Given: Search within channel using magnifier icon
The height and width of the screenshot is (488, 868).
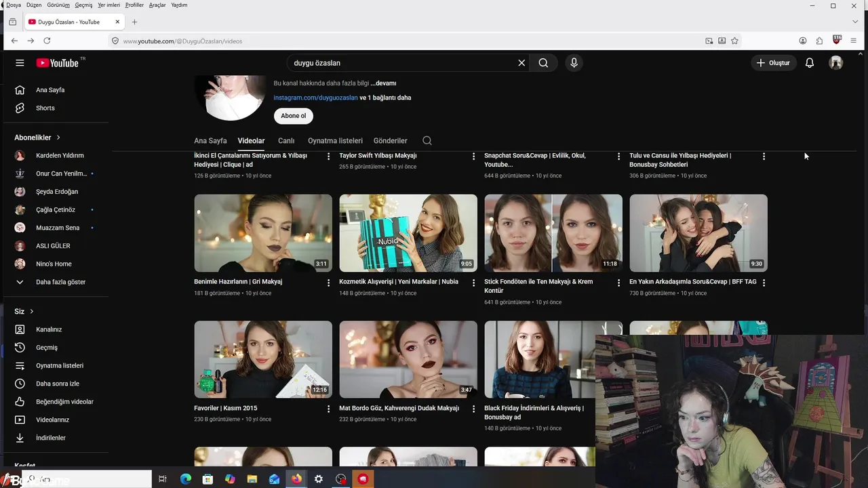Looking at the screenshot, I should point(427,140).
